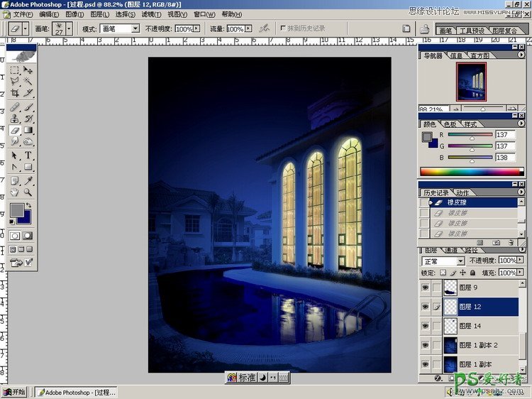
Task: Click the 标准 button below canvas
Action: point(245,378)
